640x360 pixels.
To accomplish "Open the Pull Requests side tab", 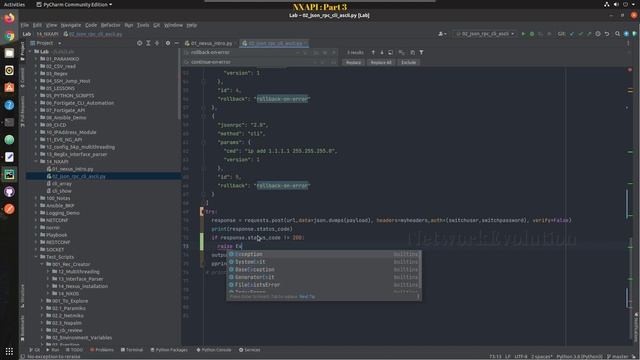I will pos(22,111).
